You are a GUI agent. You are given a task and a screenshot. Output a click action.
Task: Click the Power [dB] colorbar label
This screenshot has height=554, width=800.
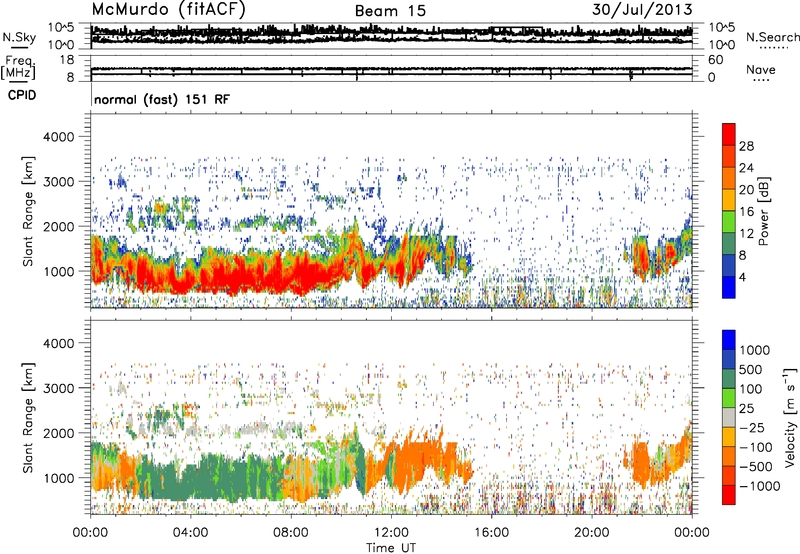pos(763,211)
